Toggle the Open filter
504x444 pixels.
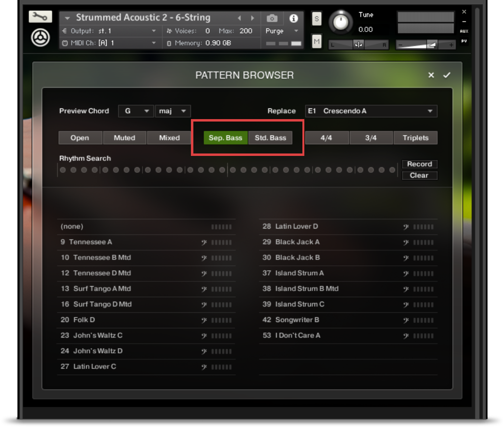[80, 138]
